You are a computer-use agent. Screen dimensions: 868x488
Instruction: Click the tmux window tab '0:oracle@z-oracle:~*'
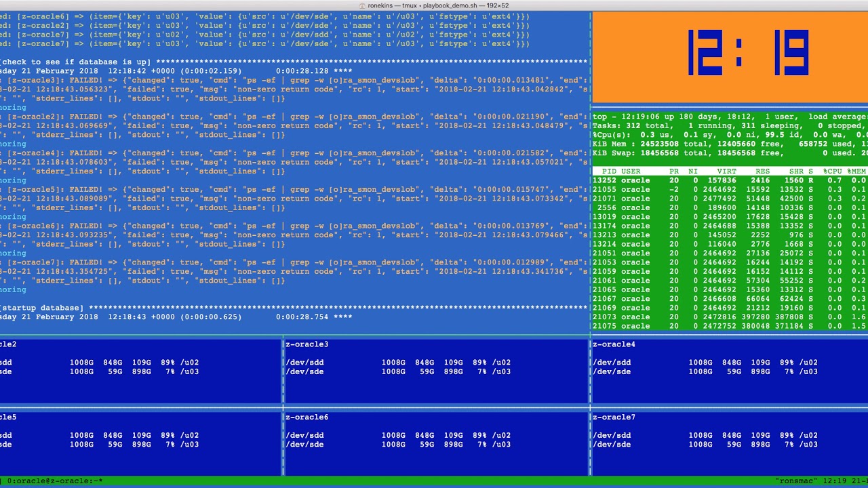coord(55,481)
